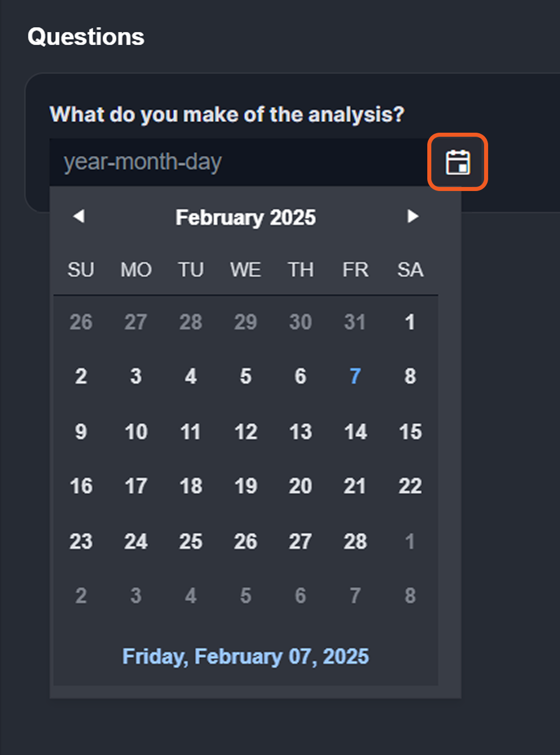Click the previous month arrow
Screen dimensions: 560x755
(79, 217)
